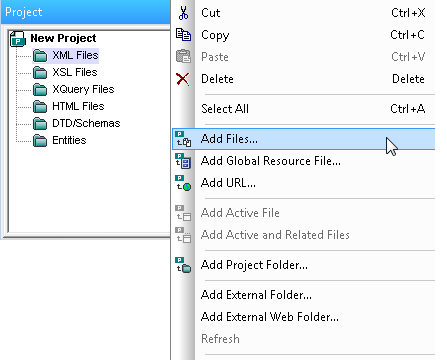Click the Add Files icon
This screenshot has height=360, width=447.
tap(183, 139)
